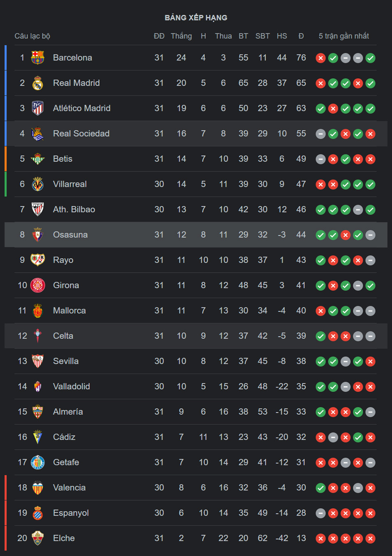Screen dimensions: 392x556
Task: Select the Atlético Madrid badge
Action: [37, 108]
